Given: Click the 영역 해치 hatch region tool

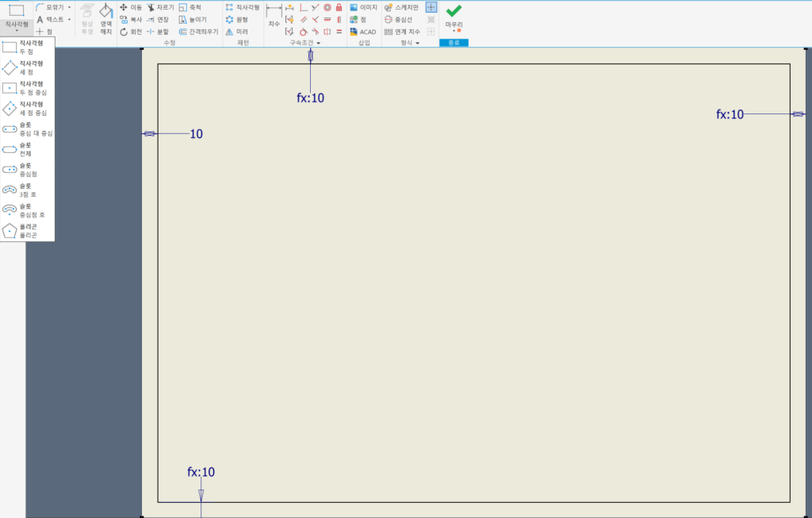Looking at the screenshot, I should click(x=105, y=19).
